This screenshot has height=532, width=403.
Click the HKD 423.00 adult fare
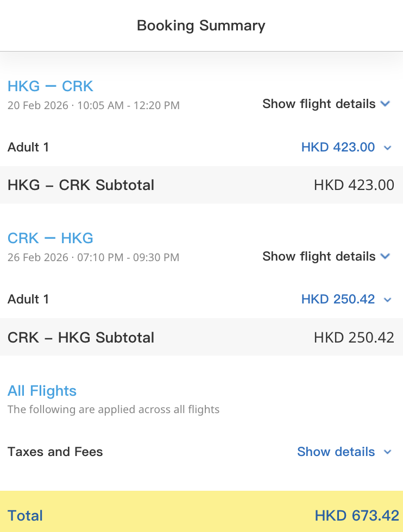[338, 147]
